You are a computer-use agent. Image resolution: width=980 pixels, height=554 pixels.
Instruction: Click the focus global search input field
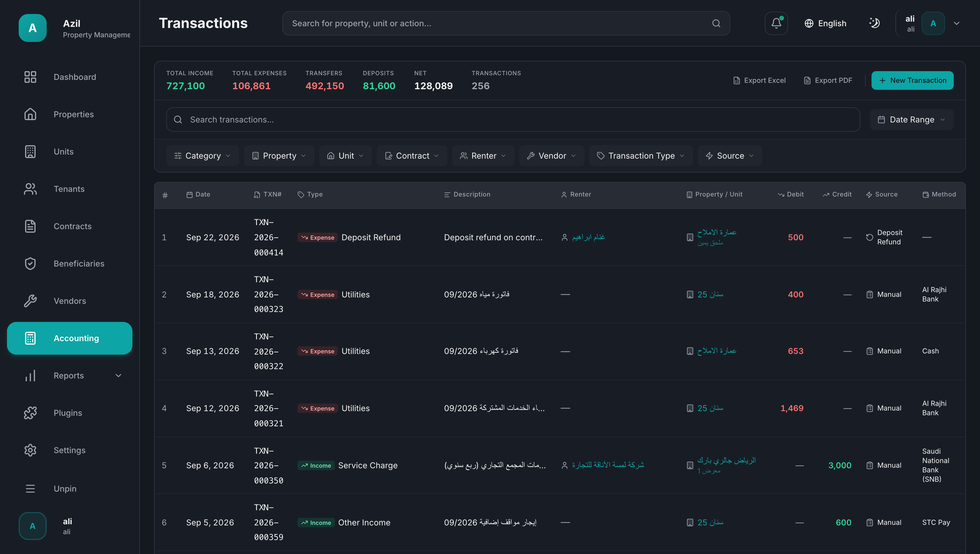click(x=506, y=24)
